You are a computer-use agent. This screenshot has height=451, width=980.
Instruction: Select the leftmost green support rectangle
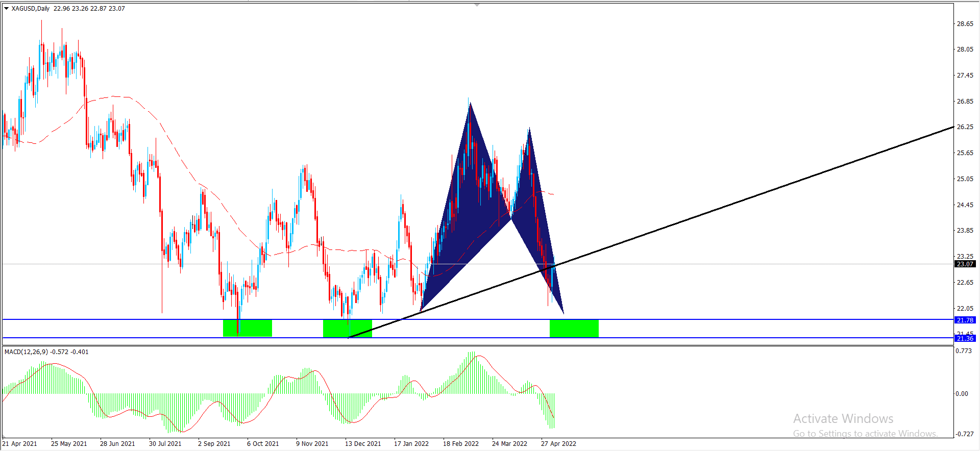click(x=248, y=328)
